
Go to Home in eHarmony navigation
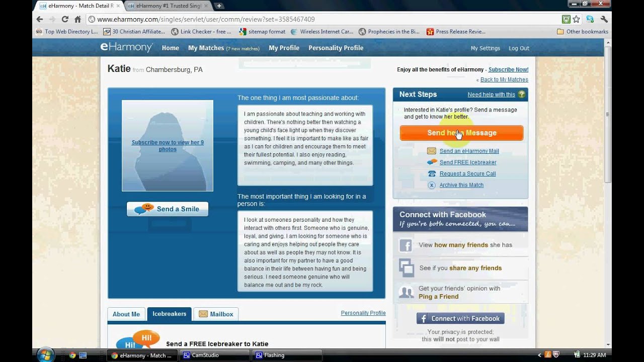coord(171,48)
